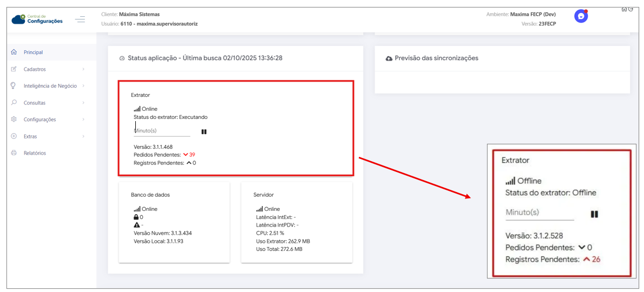Screen dimensions: 644x292
Task: Expand the Consultas submenu chevron
Action: coord(83,103)
